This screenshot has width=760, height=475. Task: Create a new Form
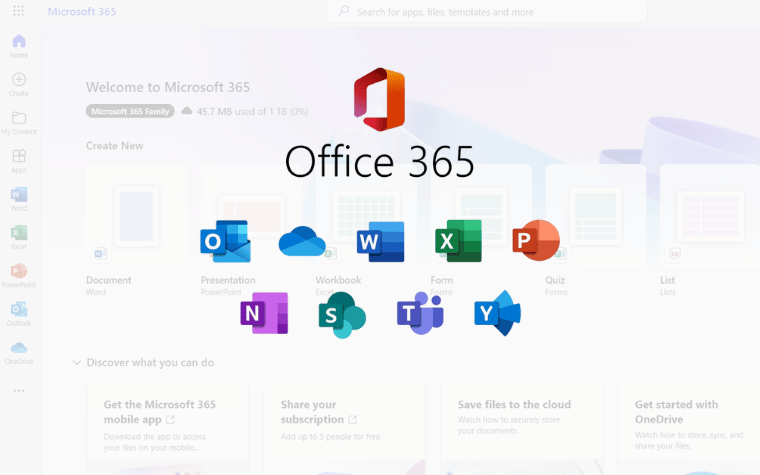point(481,230)
